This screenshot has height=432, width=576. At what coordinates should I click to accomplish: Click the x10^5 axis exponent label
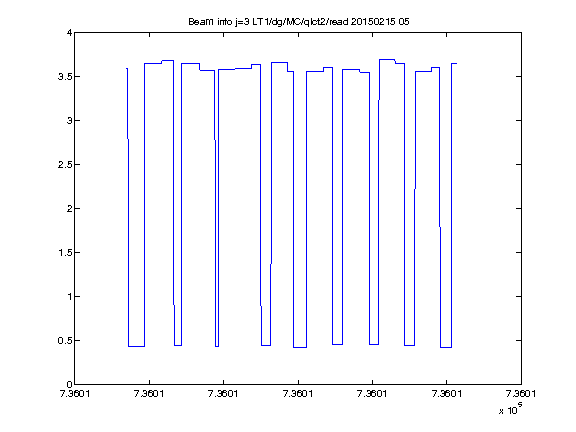[511, 409]
